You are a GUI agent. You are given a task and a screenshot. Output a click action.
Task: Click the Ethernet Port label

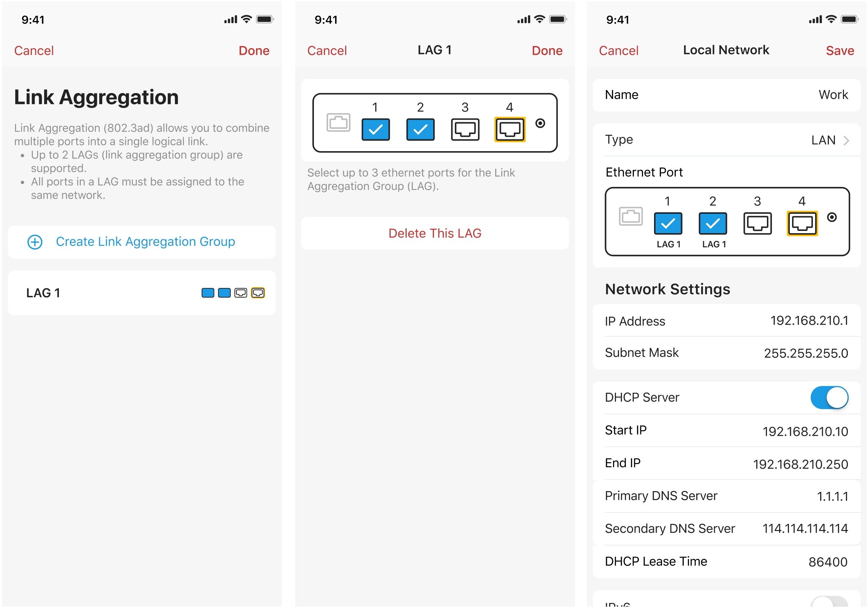click(644, 172)
